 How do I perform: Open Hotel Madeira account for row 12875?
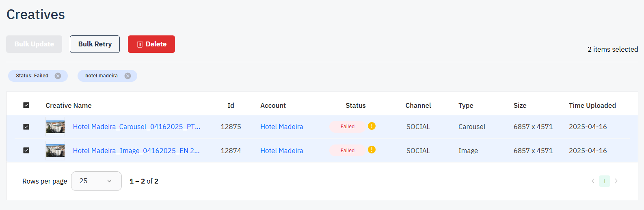281,127
